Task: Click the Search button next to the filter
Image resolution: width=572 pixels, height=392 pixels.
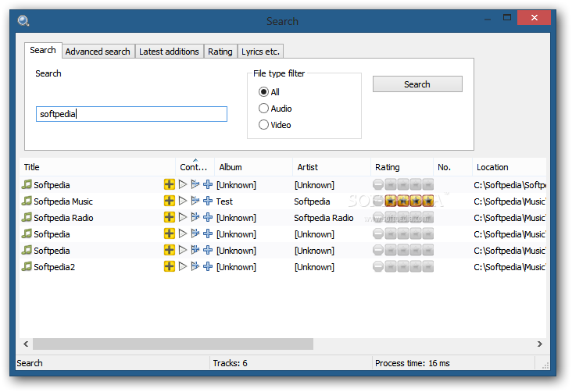Action: click(x=417, y=84)
